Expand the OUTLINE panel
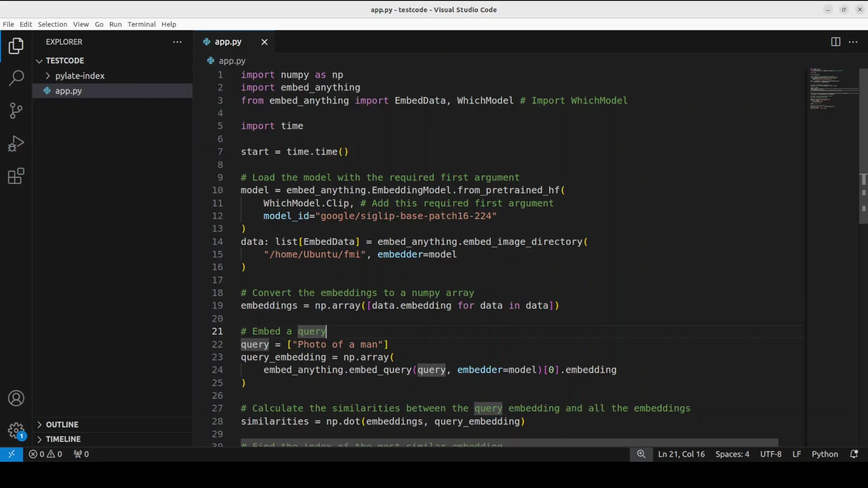The height and width of the screenshot is (488, 868). coord(62,425)
